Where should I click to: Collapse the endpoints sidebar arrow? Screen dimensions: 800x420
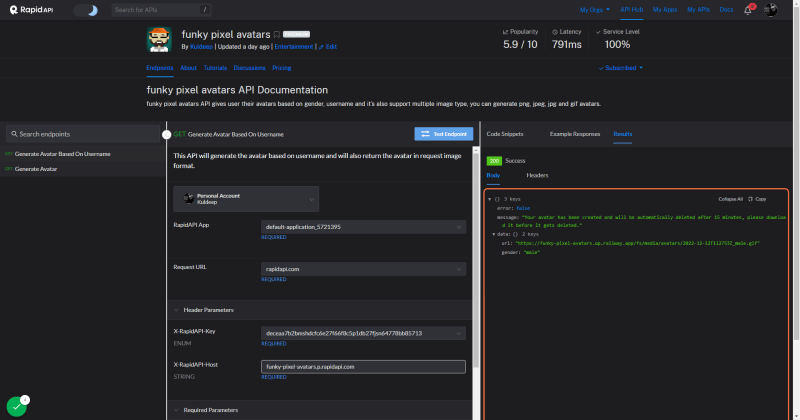[x=166, y=134]
